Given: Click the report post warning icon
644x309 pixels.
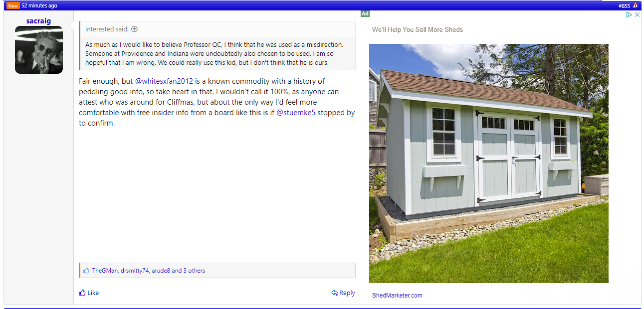Looking at the screenshot, I should pyautogui.click(x=636, y=5).
